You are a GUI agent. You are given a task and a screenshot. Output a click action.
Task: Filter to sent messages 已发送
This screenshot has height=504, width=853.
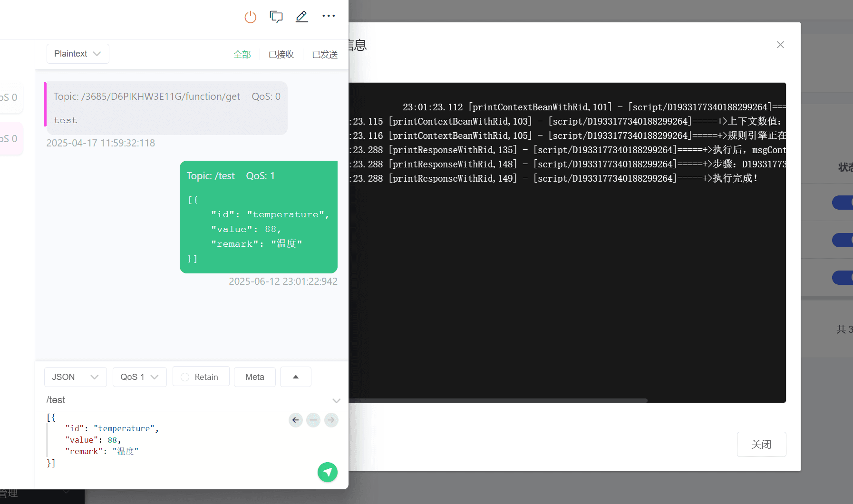click(x=325, y=55)
